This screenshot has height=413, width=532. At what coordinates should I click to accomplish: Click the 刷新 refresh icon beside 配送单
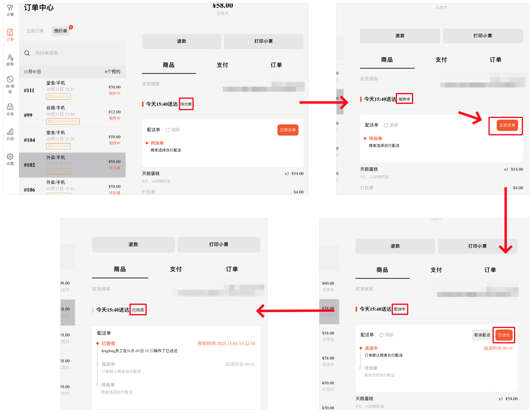168,130
